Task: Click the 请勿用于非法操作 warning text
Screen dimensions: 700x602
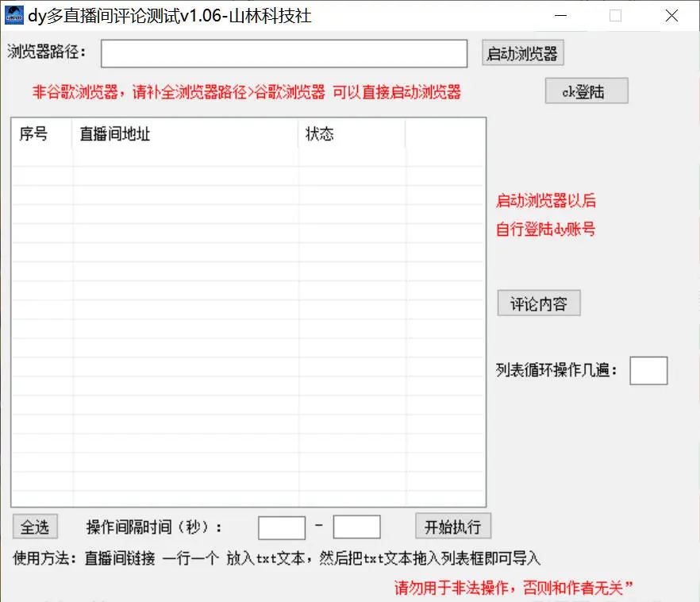Action: pos(513,587)
